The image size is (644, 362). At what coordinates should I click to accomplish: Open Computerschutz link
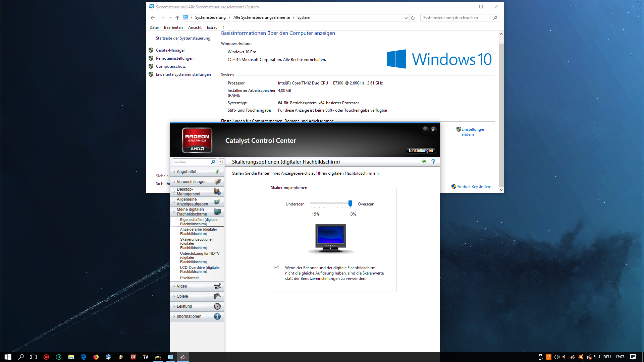[171, 66]
